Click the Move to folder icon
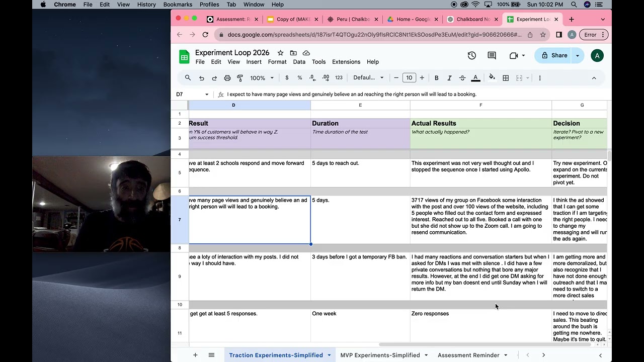644x362 pixels. point(293,53)
